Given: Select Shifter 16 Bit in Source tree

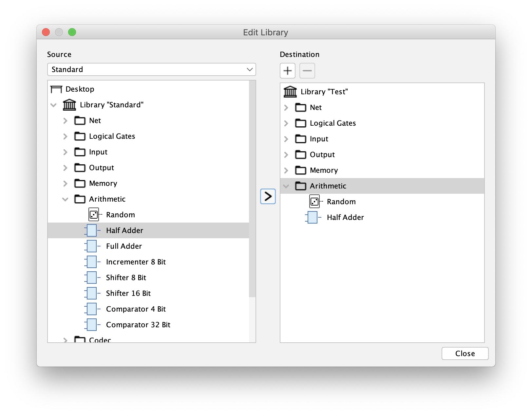Looking at the screenshot, I should coord(128,293).
